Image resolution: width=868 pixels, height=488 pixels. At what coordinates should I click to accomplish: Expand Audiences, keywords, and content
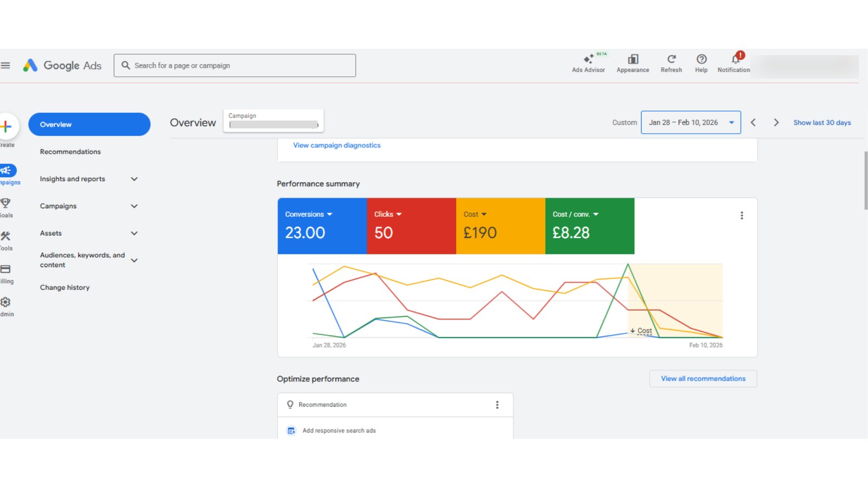pos(134,260)
